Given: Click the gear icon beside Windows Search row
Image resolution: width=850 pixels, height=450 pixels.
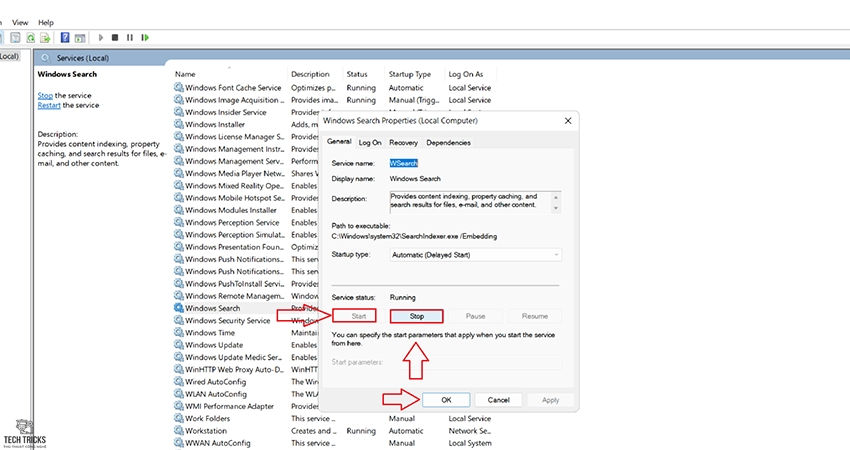Looking at the screenshot, I should click(179, 307).
